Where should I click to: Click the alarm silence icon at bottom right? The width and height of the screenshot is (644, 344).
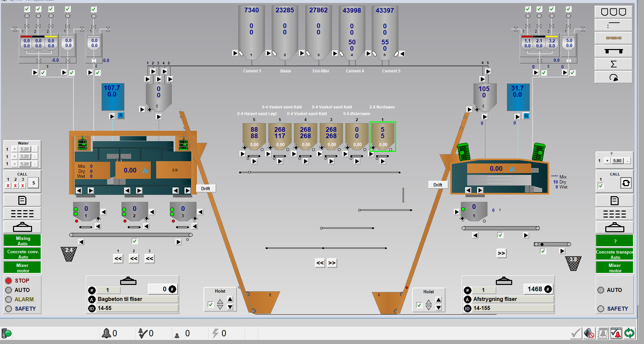589,333
